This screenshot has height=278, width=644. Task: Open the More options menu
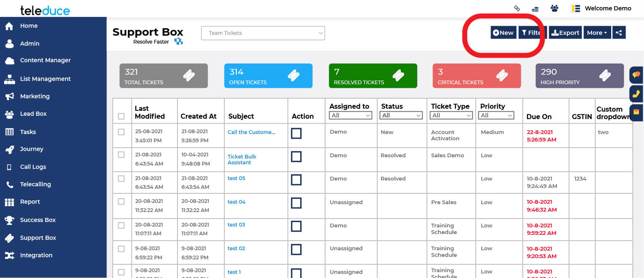click(596, 32)
